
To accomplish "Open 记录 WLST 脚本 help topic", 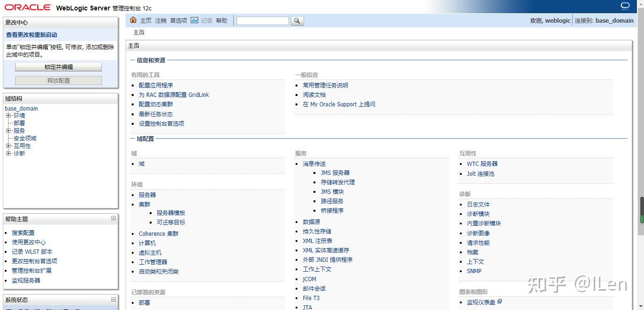I will point(32,251).
